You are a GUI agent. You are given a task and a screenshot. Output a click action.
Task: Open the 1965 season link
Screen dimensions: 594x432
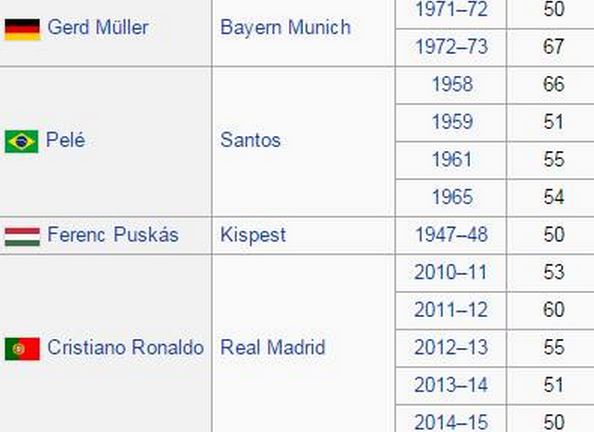[452, 197]
